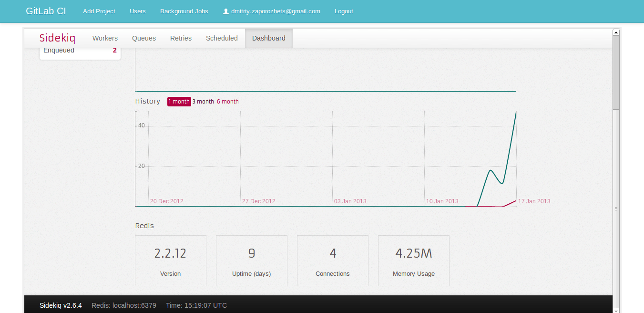The width and height of the screenshot is (644, 313).
Task: Click the user account icon in navbar
Action: (x=225, y=11)
